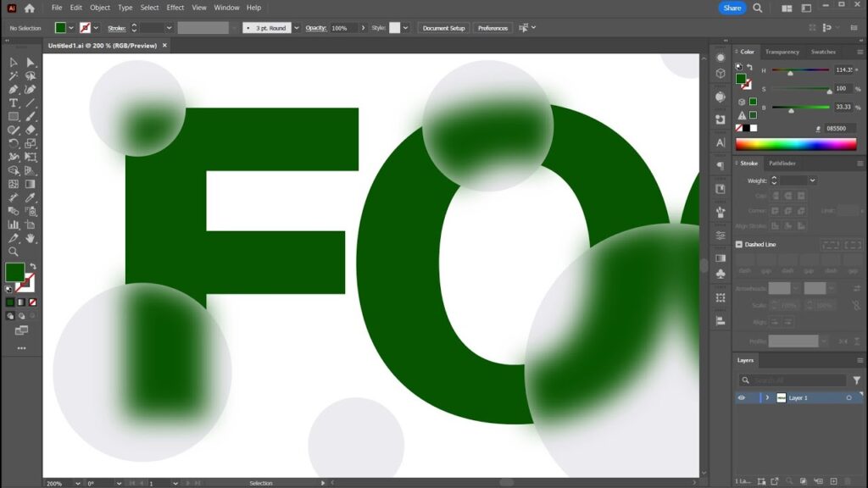
Task: Toggle visibility of Layer 1
Action: [x=741, y=398]
